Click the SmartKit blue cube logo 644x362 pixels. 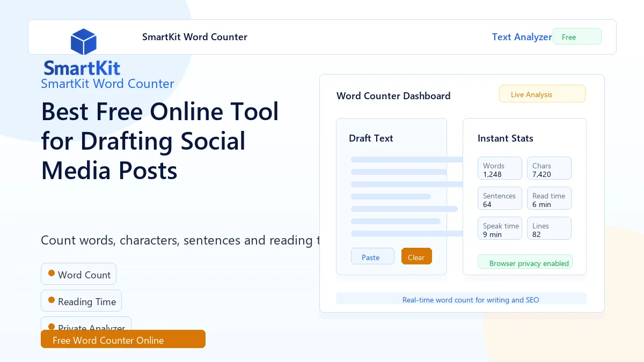click(x=83, y=42)
